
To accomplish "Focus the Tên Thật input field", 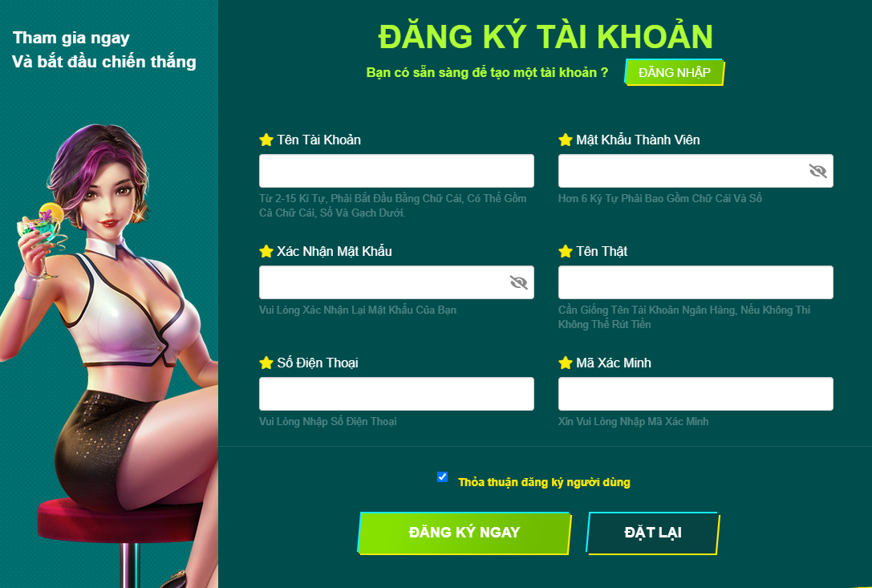I will click(x=696, y=282).
